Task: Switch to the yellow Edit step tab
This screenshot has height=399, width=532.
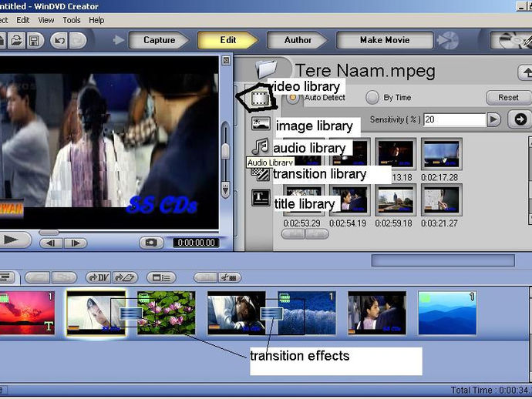Action: 227,40
